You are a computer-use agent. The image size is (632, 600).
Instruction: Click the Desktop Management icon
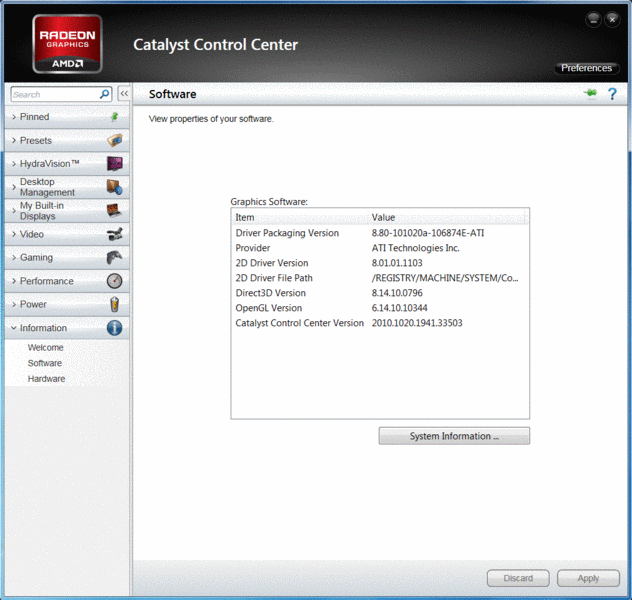tap(115, 187)
